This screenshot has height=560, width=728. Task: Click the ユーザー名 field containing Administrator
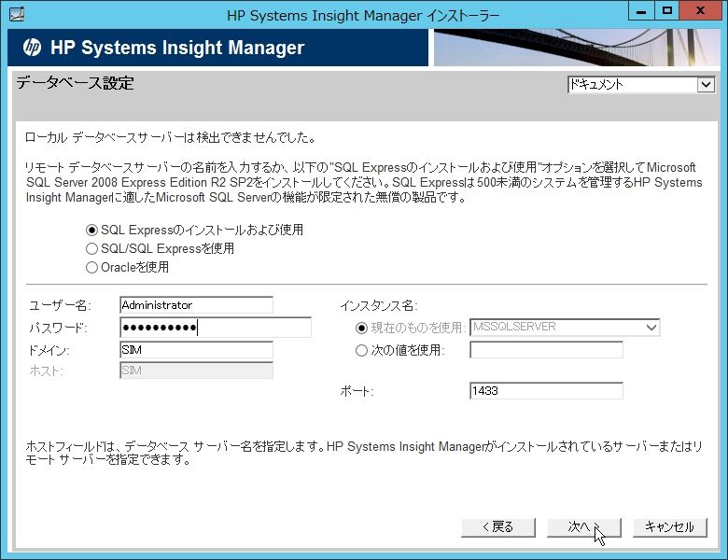(196, 305)
